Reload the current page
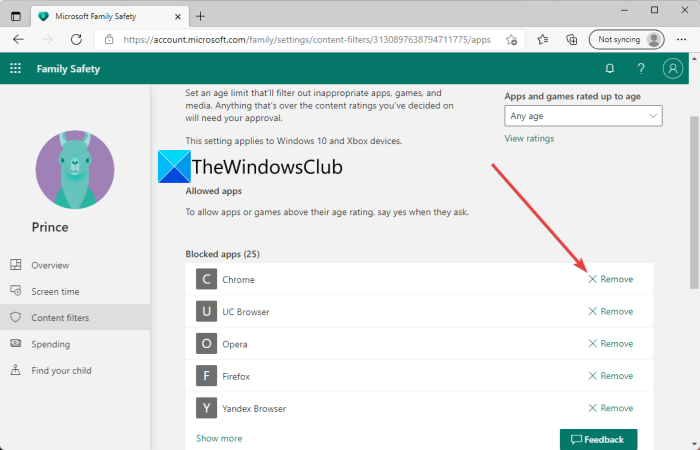 click(76, 40)
